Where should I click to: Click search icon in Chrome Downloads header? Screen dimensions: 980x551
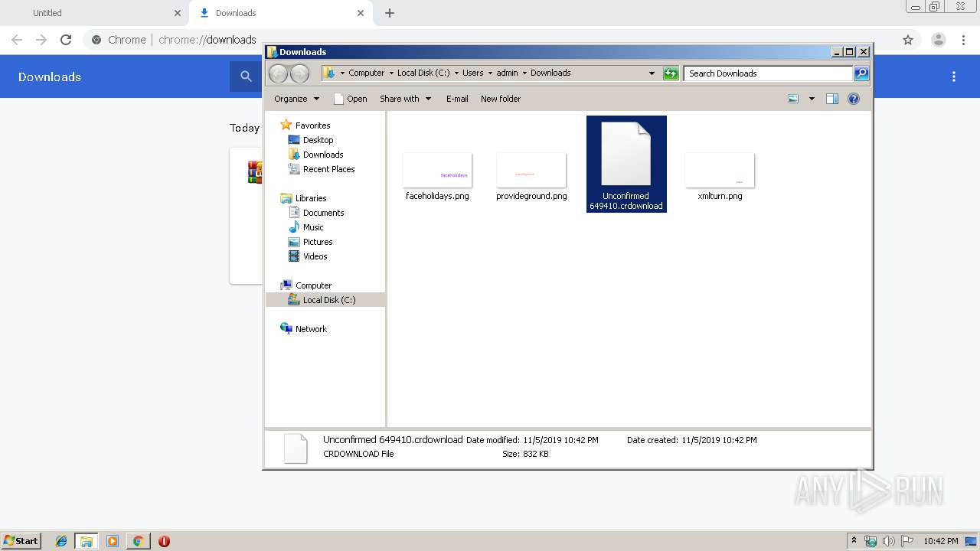click(246, 77)
